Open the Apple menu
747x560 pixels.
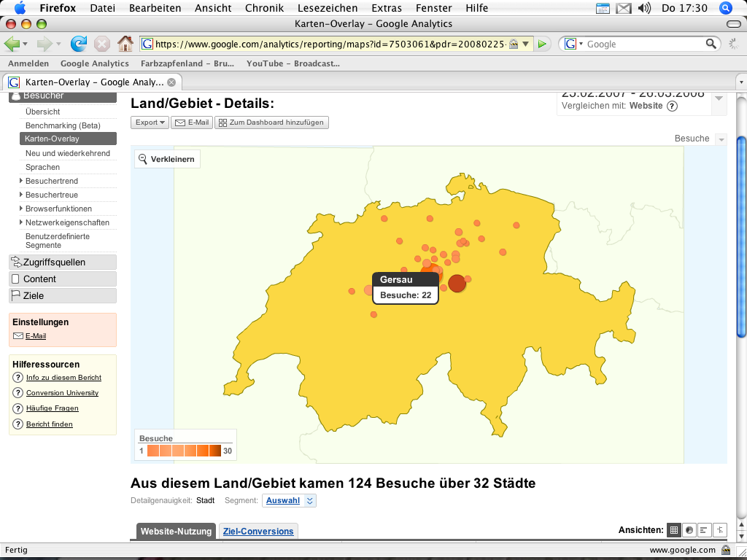(x=21, y=7)
